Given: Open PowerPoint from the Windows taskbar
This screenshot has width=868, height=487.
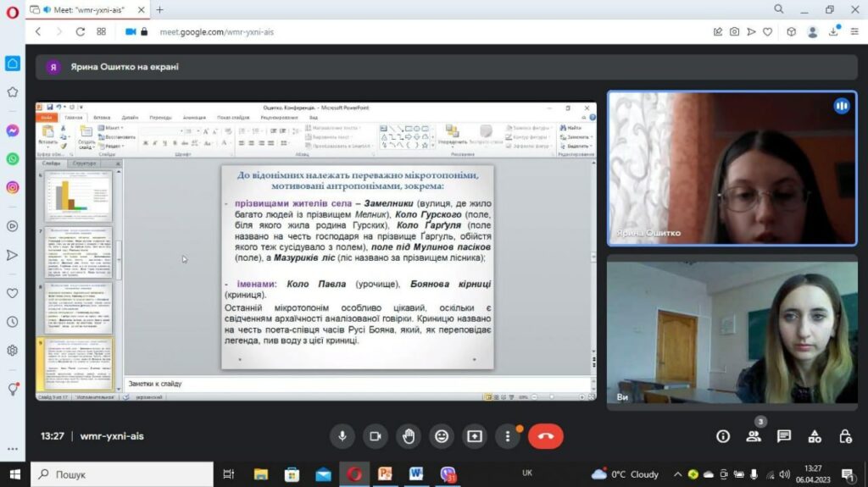Looking at the screenshot, I should 385,474.
